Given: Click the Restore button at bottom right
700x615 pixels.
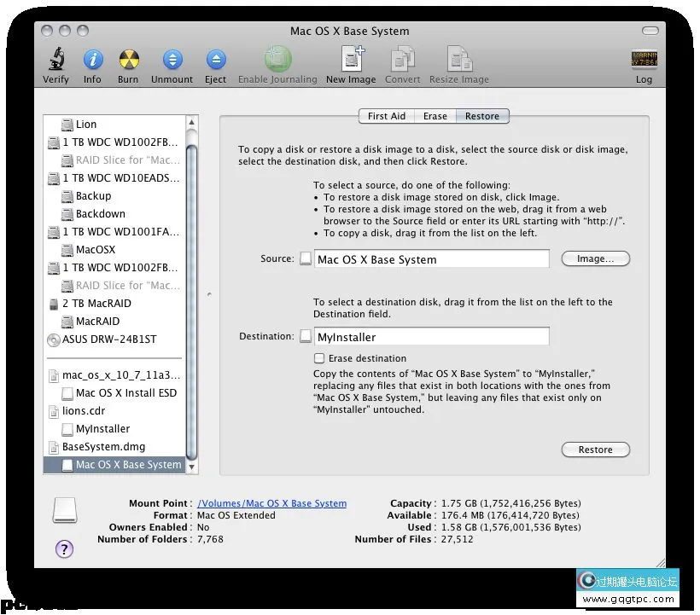Looking at the screenshot, I should [595, 450].
